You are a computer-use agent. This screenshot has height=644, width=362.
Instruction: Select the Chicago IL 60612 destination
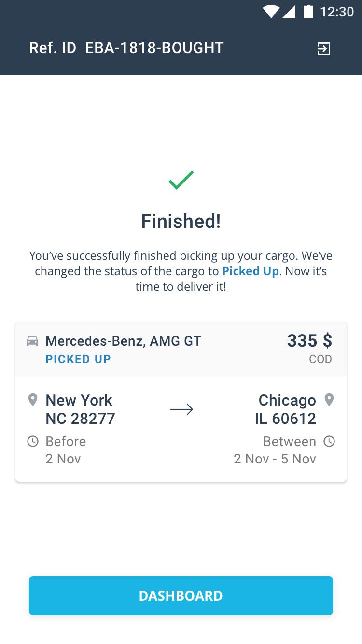coord(285,409)
